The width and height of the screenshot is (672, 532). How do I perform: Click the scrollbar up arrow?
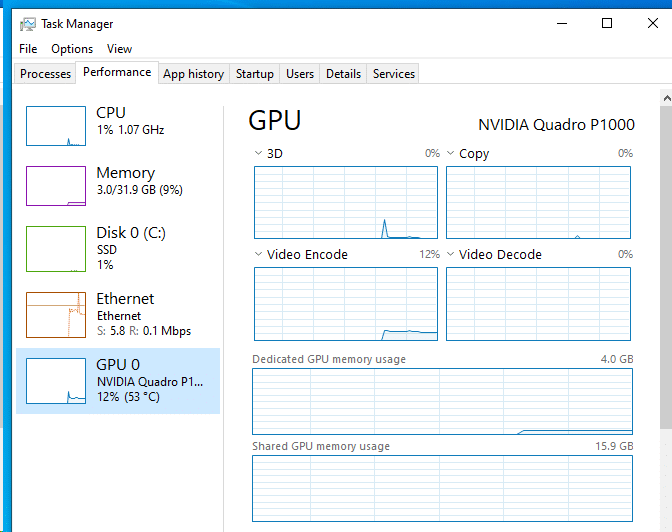pyautogui.click(x=666, y=99)
